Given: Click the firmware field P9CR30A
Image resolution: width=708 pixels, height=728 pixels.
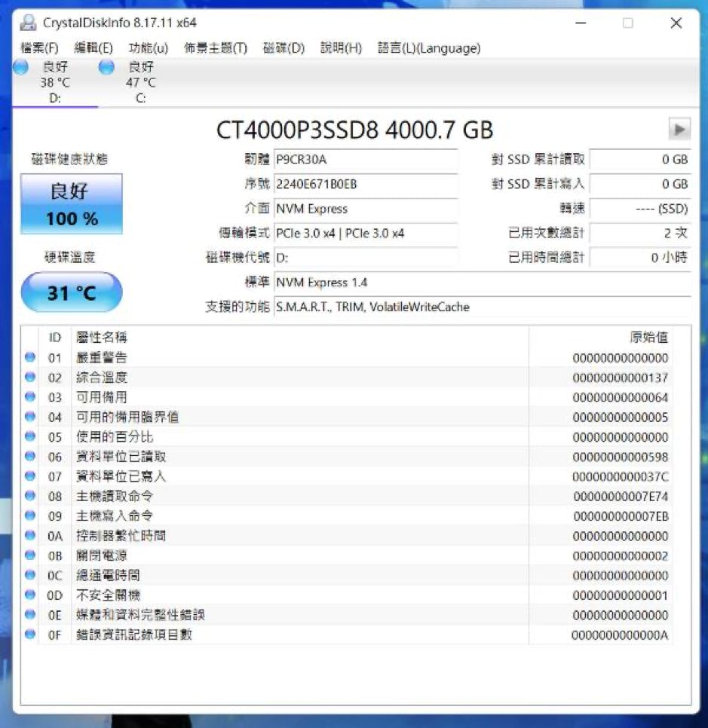Looking at the screenshot, I should (366, 160).
